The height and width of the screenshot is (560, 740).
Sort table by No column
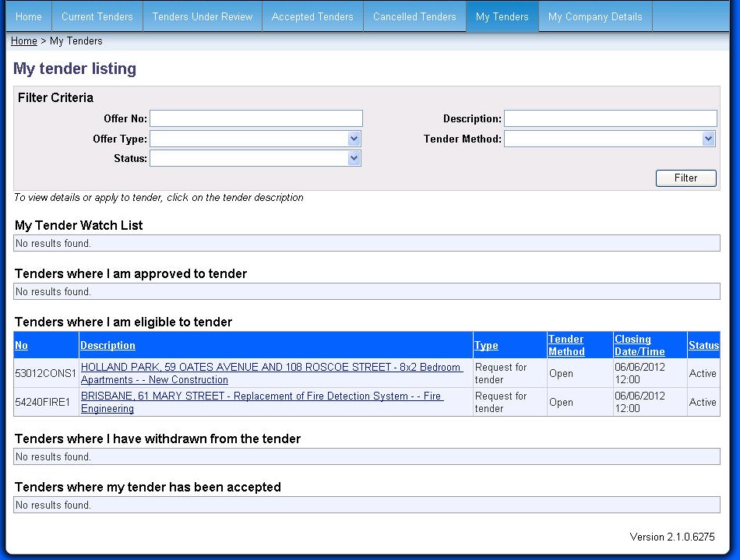tap(21, 345)
